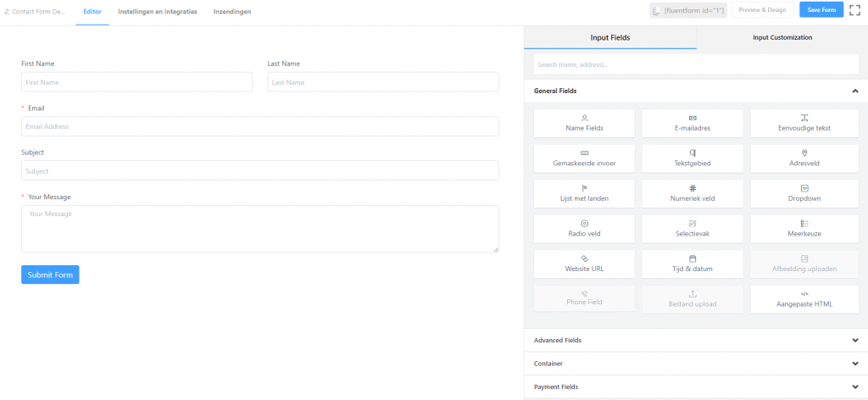Open Preview & Design

tap(762, 10)
